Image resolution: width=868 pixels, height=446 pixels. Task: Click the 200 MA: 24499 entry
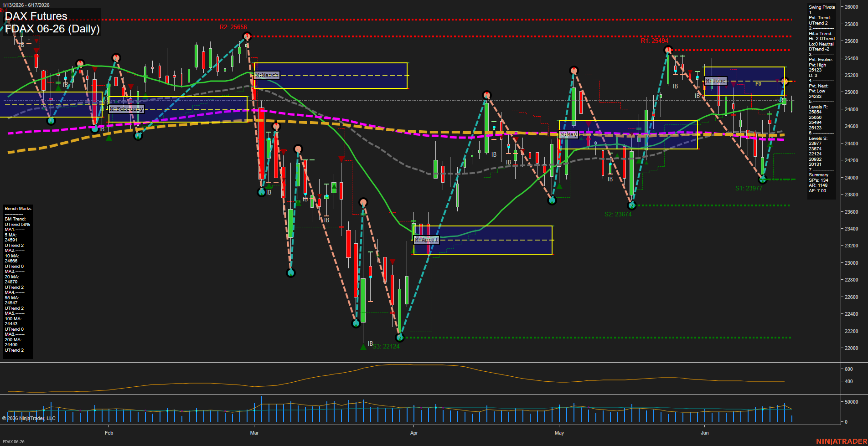tap(13, 342)
